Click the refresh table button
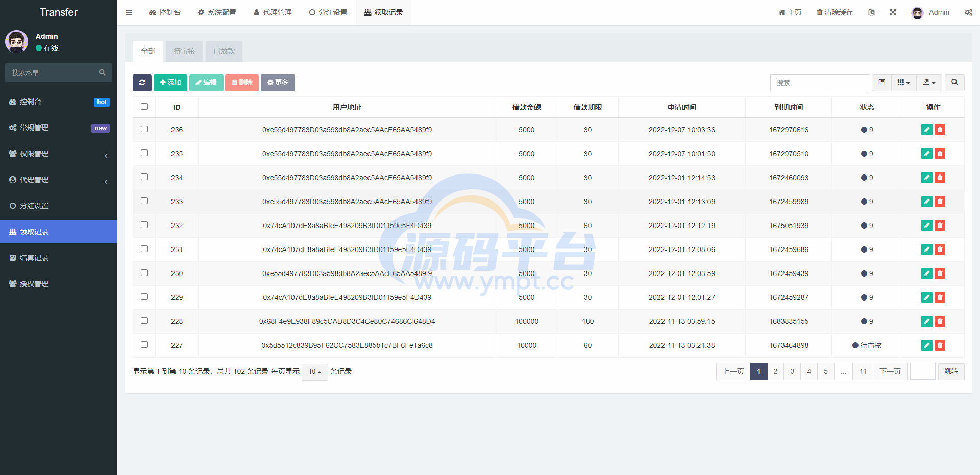 pyautogui.click(x=142, y=83)
